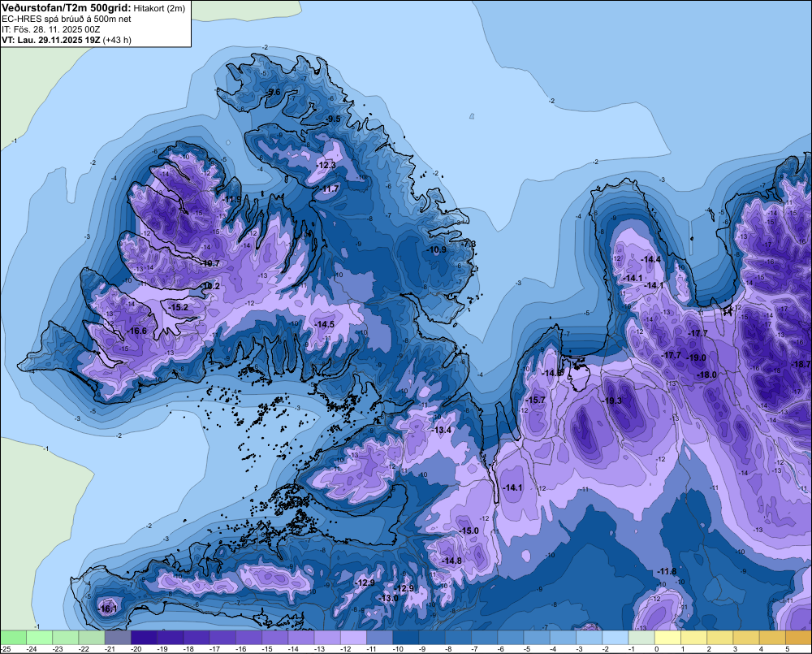Screen dimensions: 812x654
Task: Click the -10.2 temperature value on the map
Action: pos(209,286)
